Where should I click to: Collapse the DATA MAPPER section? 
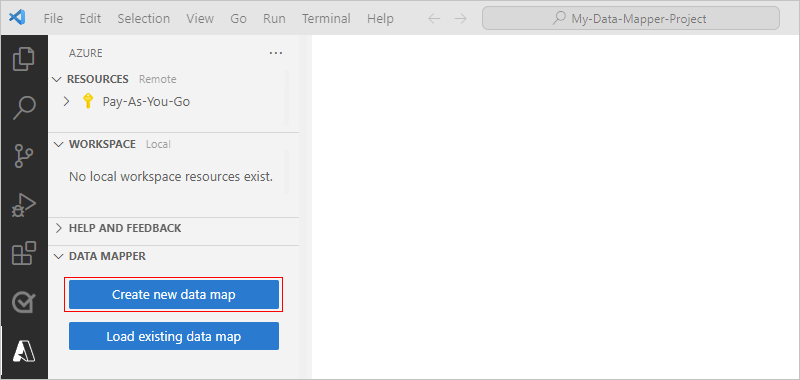[58, 256]
